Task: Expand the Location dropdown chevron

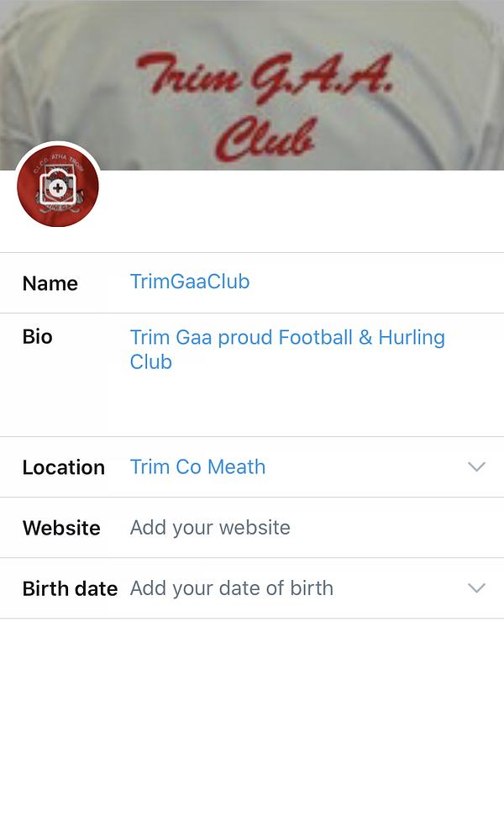Action: 476,466
